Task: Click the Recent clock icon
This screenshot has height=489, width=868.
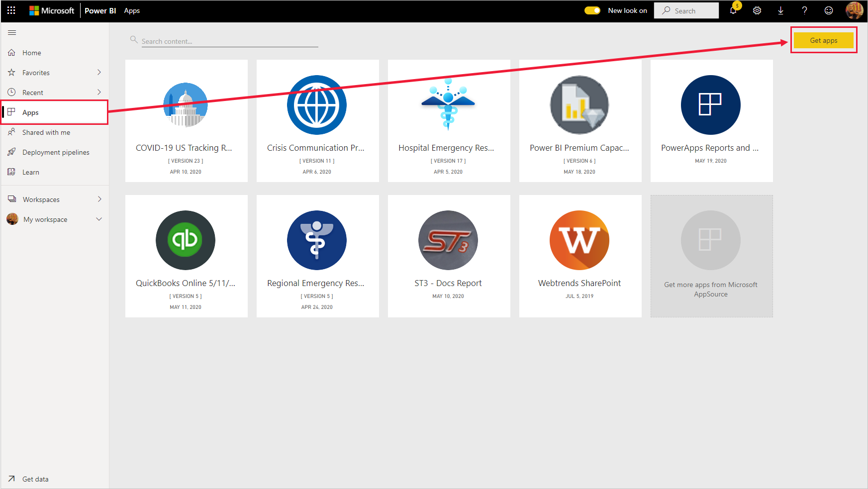Action: [x=12, y=92]
